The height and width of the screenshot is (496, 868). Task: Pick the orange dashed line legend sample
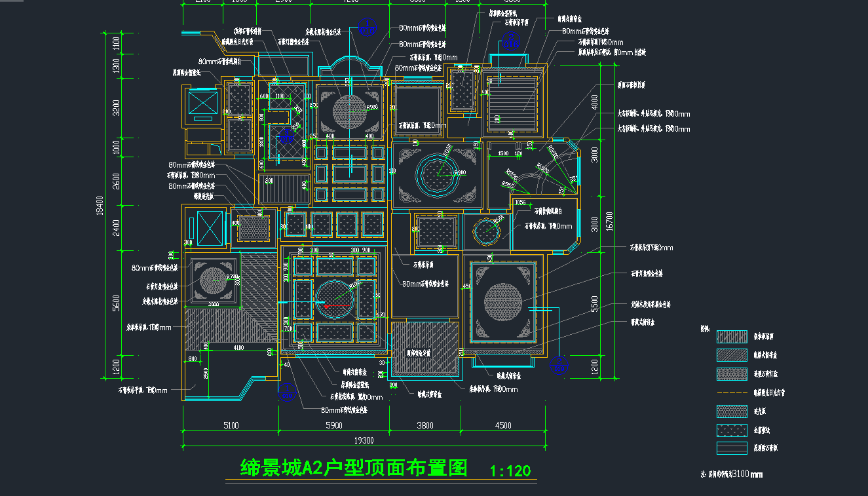tap(732, 392)
